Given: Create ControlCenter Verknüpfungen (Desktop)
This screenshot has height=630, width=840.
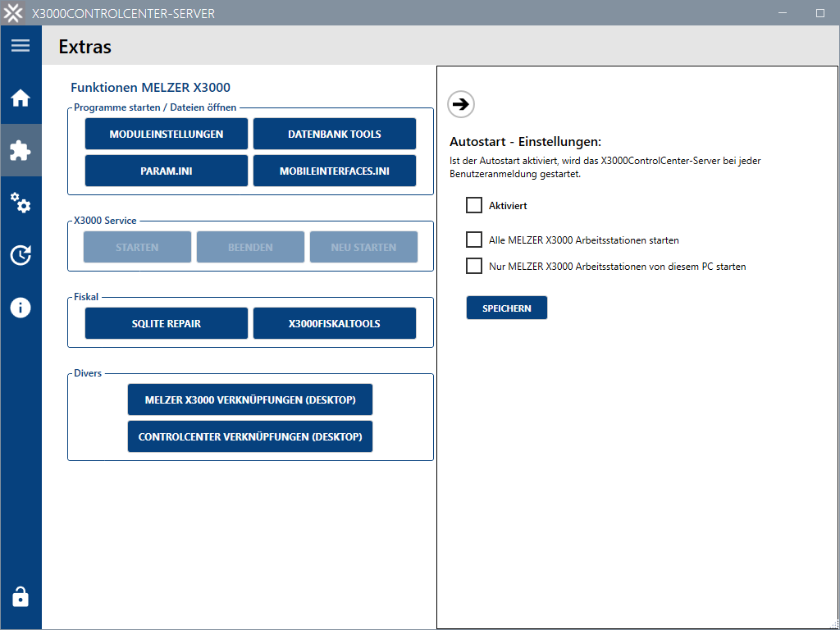Looking at the screenshot, I should (x=250, y=436).
